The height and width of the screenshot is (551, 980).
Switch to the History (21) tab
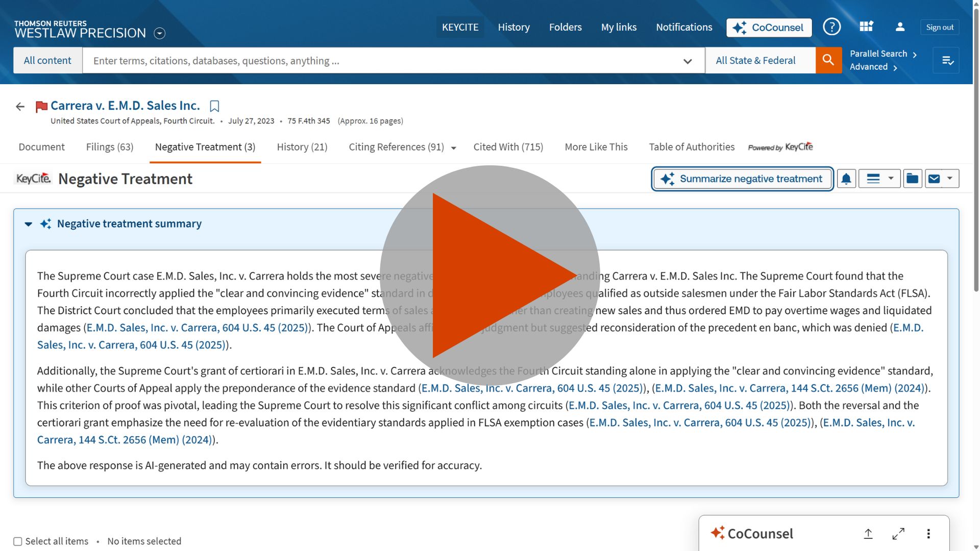click(x=302, y=147)
